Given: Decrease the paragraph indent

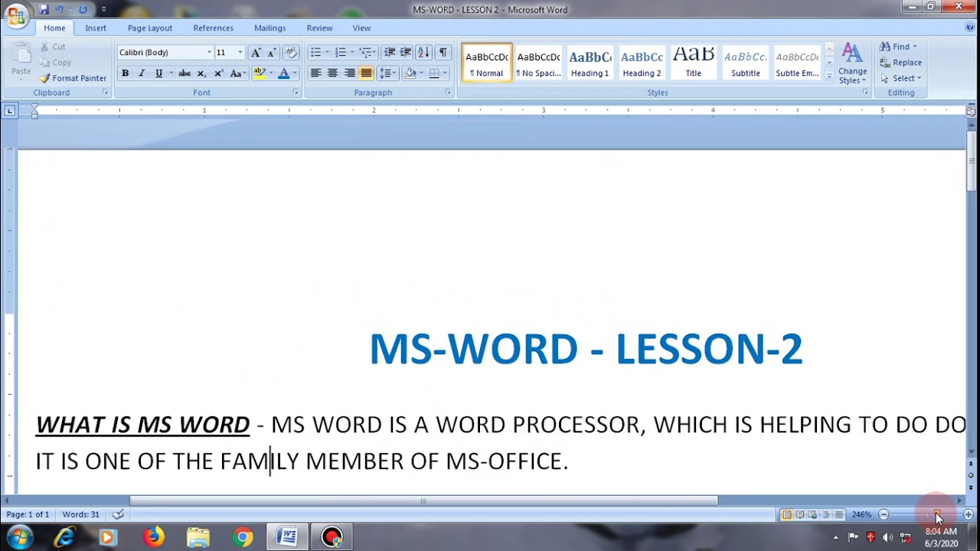Looking at the screenshot, I should coord(389,52).
